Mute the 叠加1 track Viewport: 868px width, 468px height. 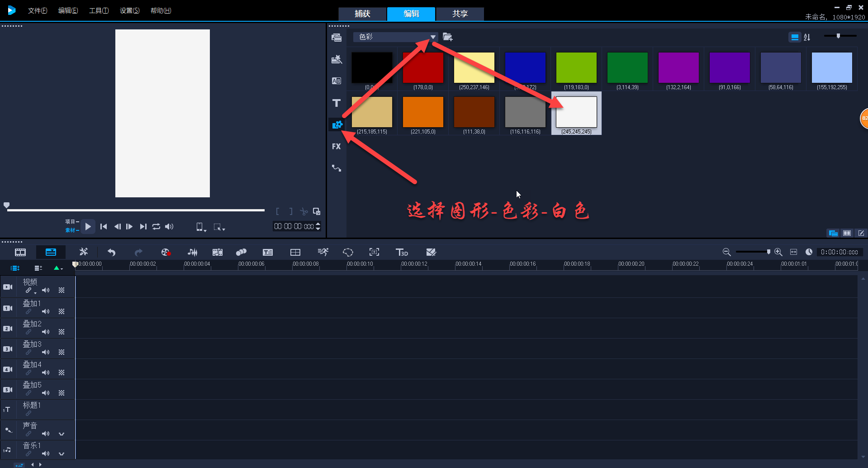[x=46, y=311]
